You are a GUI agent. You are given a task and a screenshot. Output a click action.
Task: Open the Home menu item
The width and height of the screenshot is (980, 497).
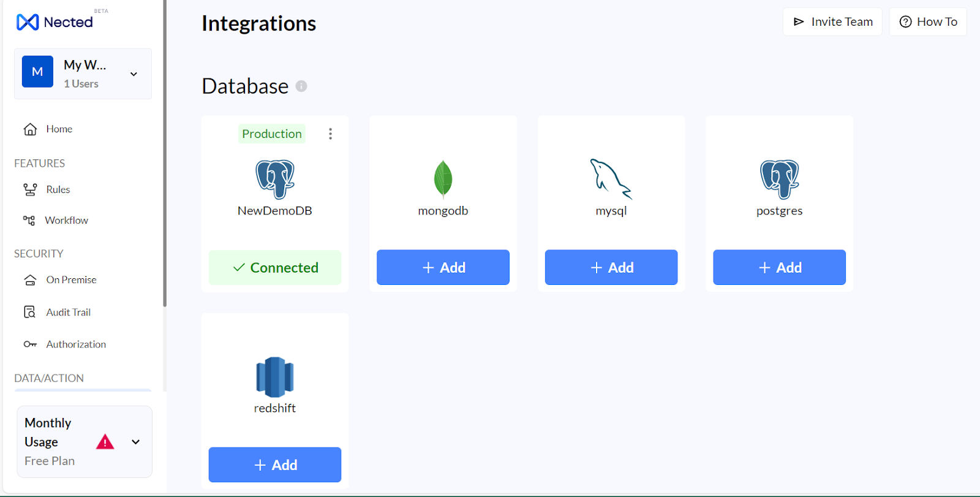click(x=59, y=129)
